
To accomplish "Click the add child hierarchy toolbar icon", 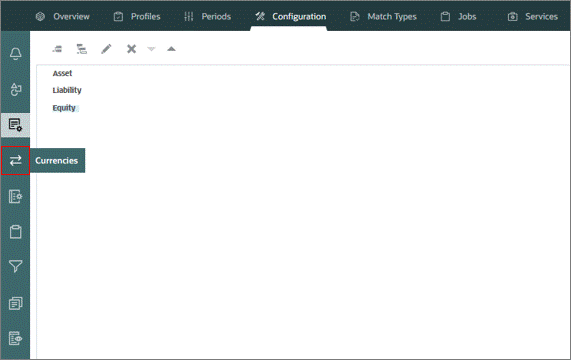I will pyautogui.click(x=82, y=49).
